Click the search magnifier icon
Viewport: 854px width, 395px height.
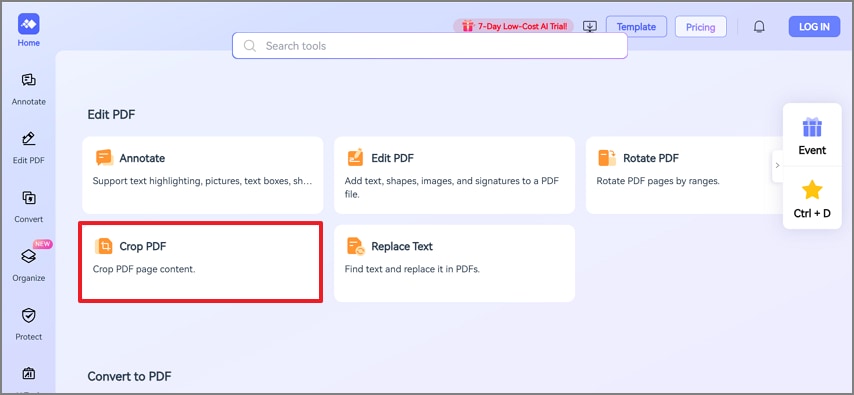(250, 46)
